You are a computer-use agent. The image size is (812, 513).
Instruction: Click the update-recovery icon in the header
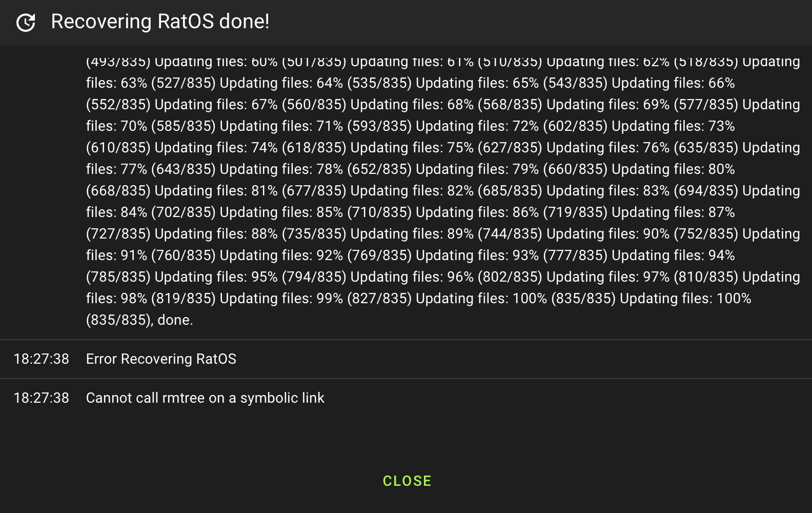tap(26, 23)
